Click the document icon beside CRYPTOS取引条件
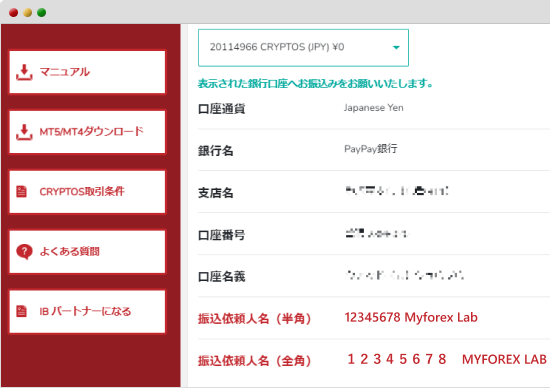The height and width of the screenshot is (388, 550). (21, 192)
